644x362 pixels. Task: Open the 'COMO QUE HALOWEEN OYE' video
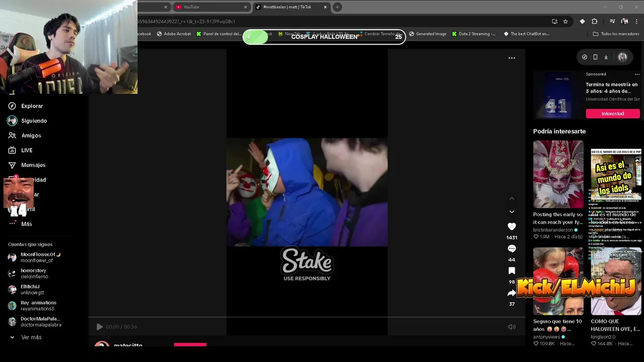tap(616, 281)
